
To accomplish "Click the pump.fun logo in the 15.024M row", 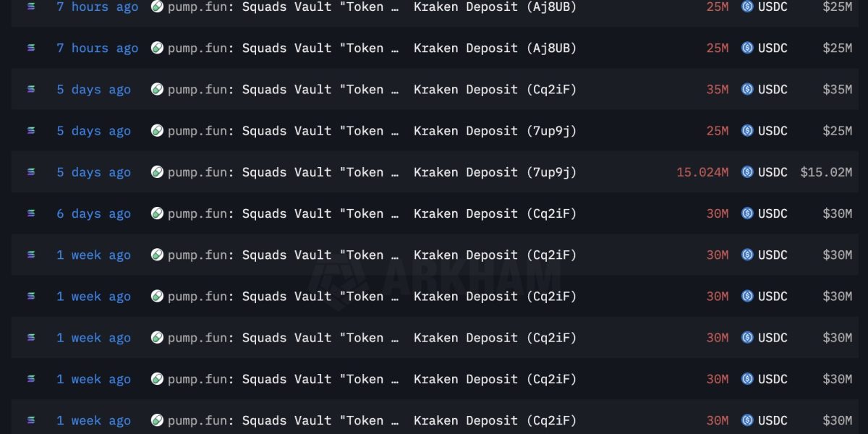I will coord(157,172).
